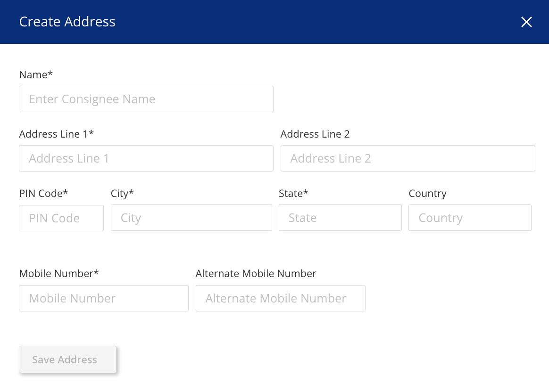549x392 pixels.
Task: Focus the City text box
Action: tap(191, 218)
